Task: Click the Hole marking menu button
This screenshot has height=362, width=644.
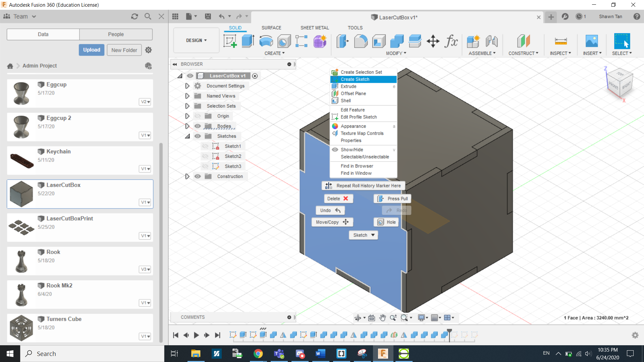Action: (386, 222)
